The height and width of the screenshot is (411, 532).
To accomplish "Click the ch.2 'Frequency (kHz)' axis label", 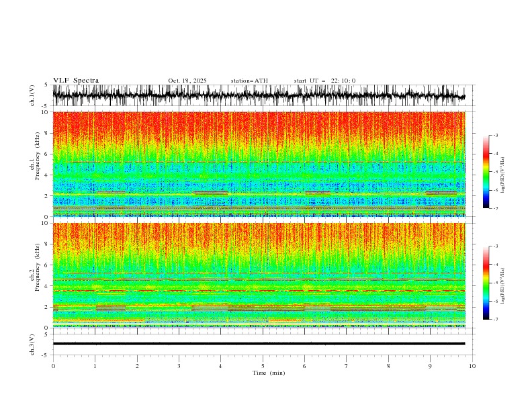I will [x=38, y=267].
